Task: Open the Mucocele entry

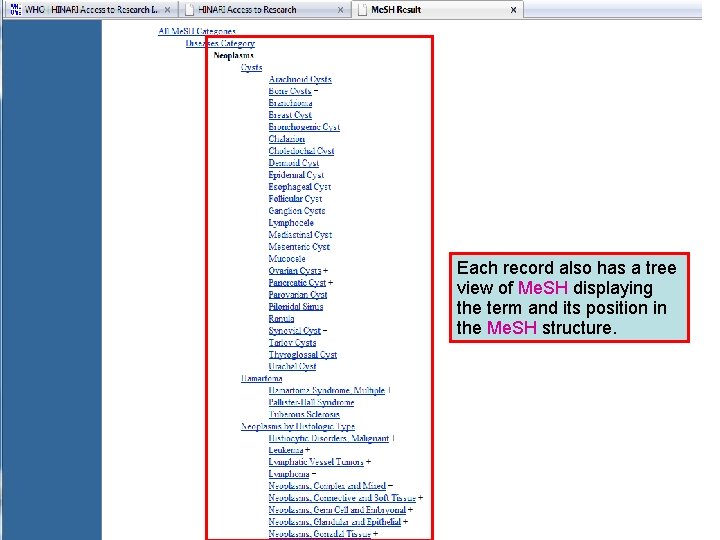Action: (x=287, y=259)
